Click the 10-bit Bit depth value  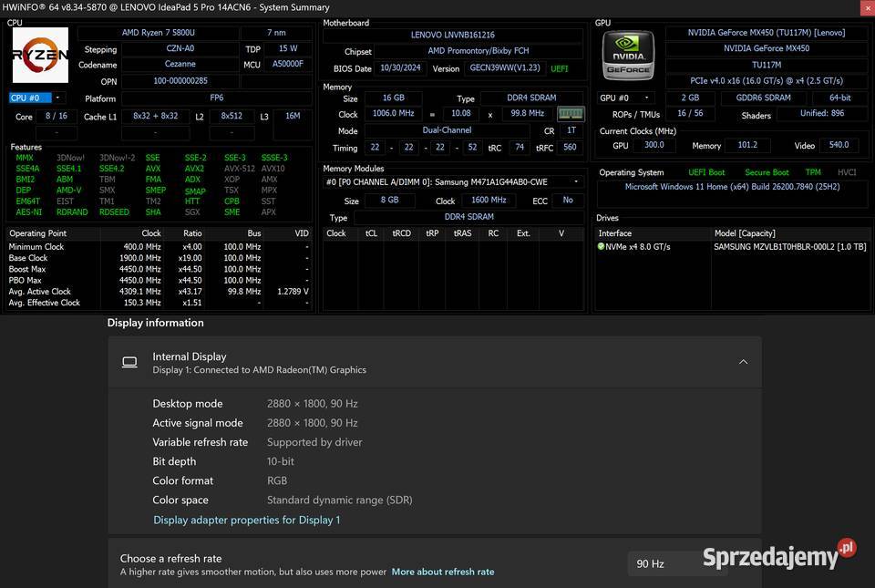(x=280, y=461)
